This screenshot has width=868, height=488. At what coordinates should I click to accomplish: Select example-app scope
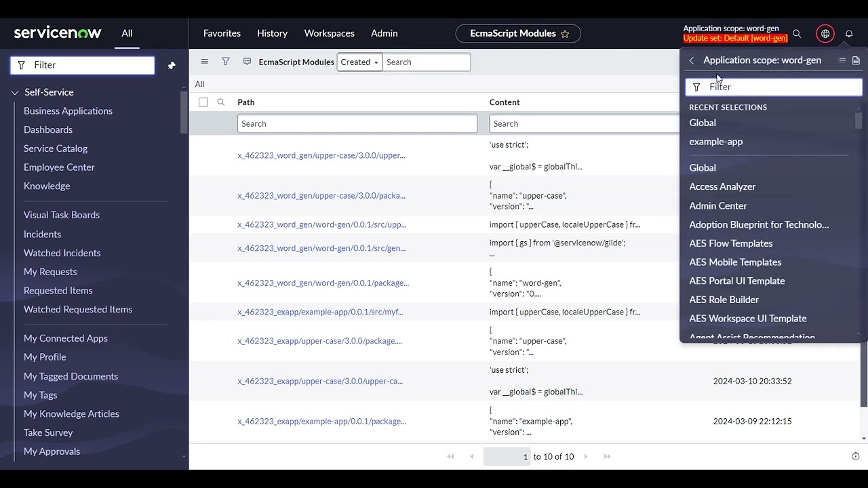tap(716, 142)
